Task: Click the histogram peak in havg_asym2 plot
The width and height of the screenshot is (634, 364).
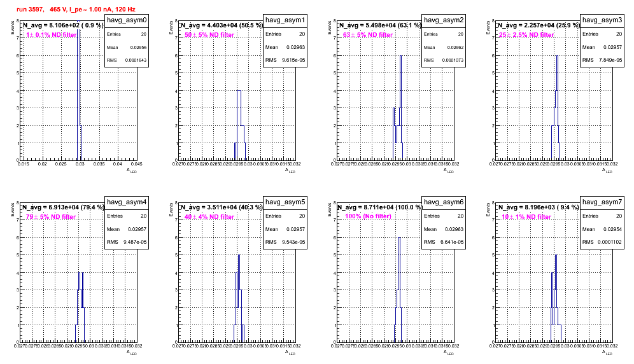Action: [400, 56]
